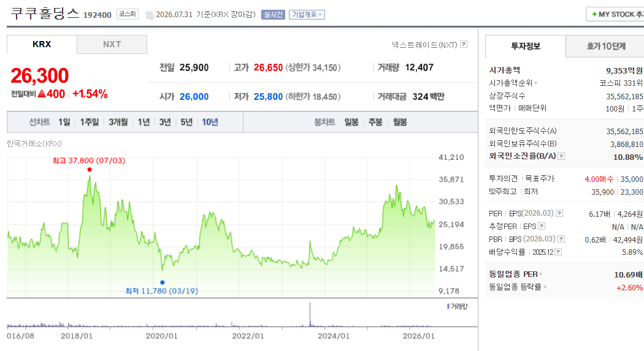Open the 투자정보 tab

coord(525,46)
